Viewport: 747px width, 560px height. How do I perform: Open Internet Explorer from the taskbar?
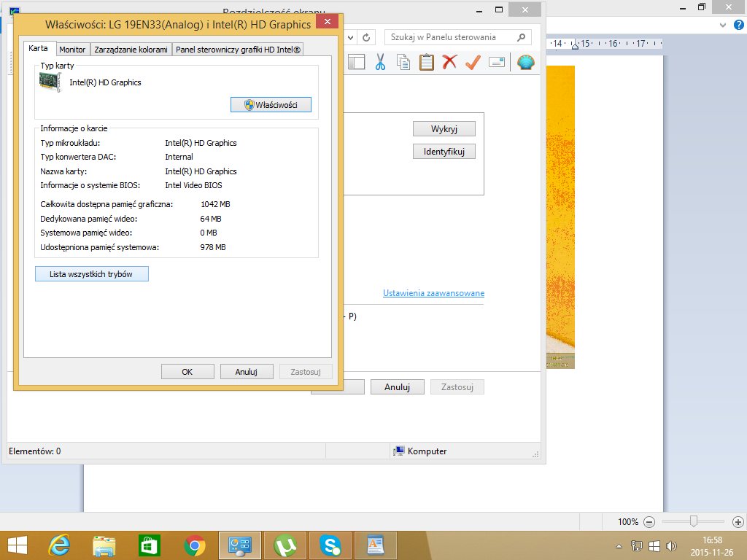[59, 545]
